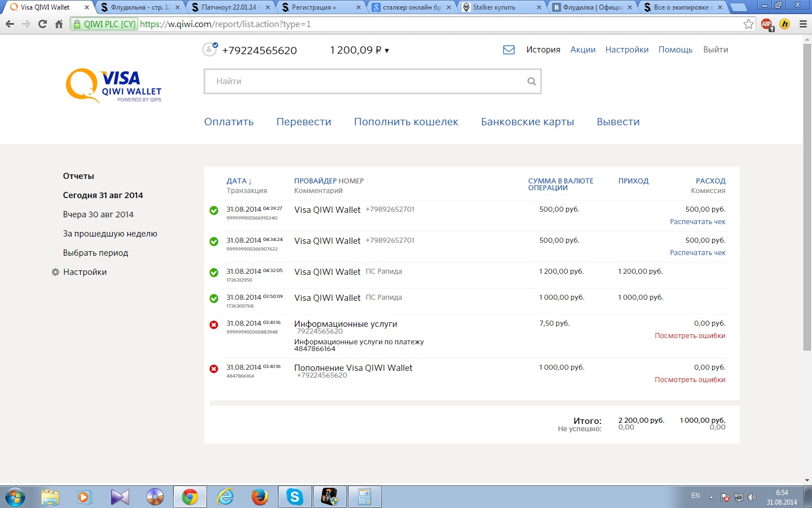View errors for Пополнение Visa QIWI Wallet
Screen dimensions: 812x508
point(690,380)
